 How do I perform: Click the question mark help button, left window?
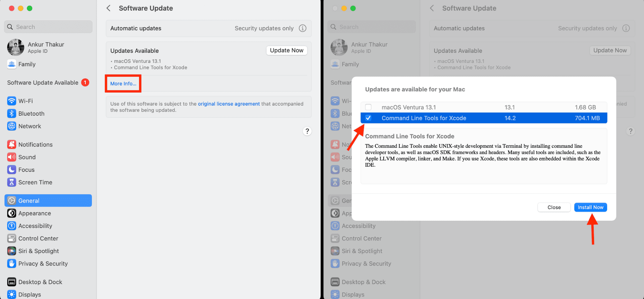click(307, 131)
